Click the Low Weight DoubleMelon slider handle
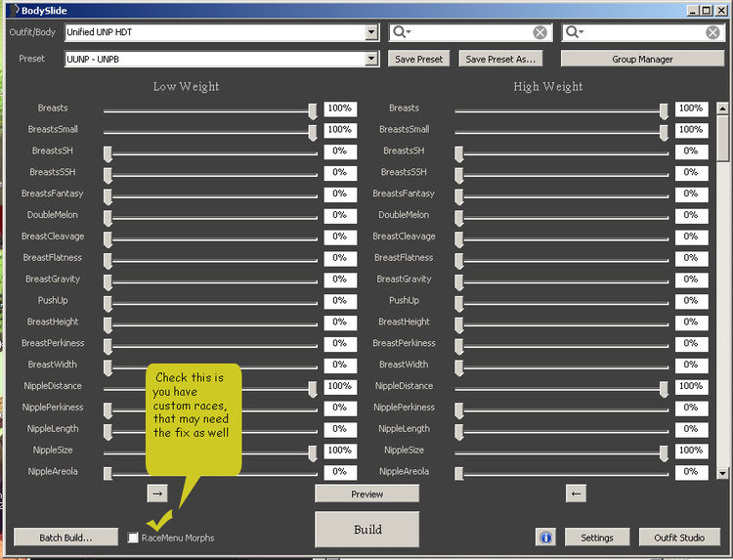 click(108, 218)
